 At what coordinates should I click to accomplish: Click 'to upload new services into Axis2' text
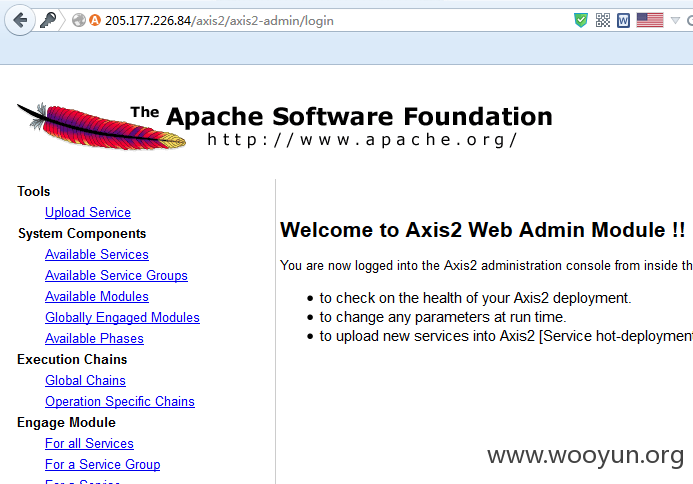506,336
